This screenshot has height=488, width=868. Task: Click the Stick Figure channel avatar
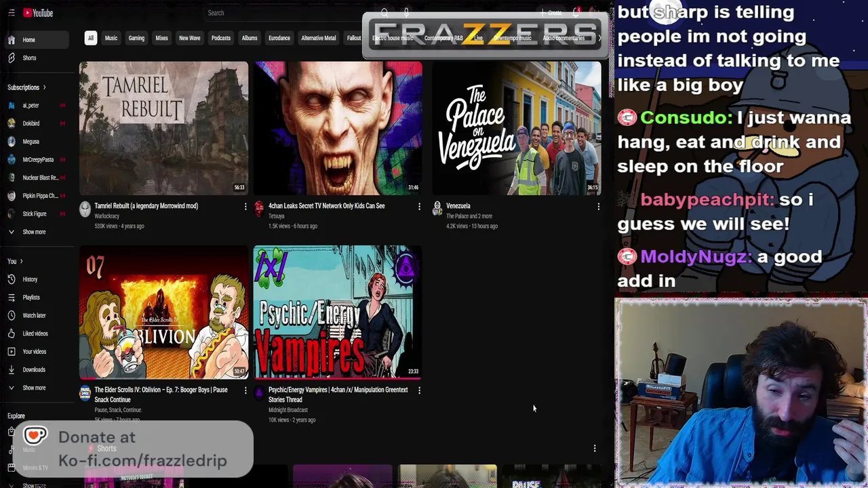[x=12, y=214]
